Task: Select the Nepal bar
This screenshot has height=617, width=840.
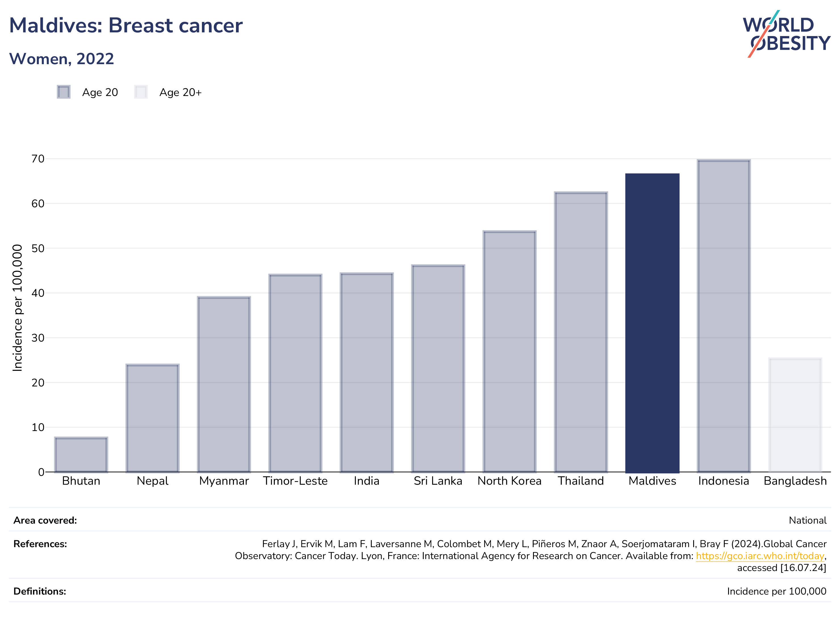Action: [x=153, y=418]
